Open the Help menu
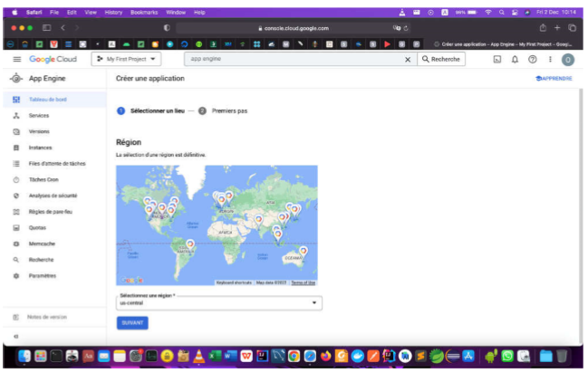 (x=199, y=13)
